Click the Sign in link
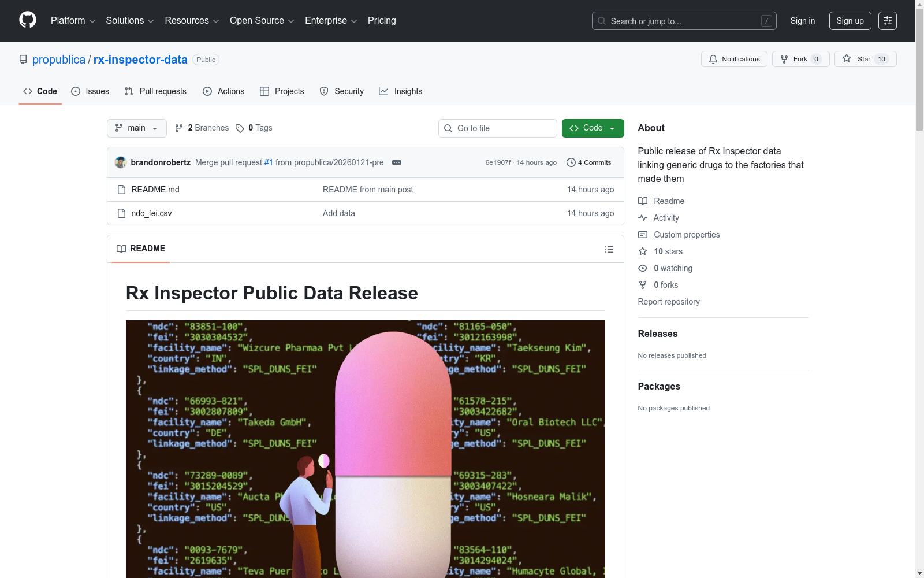This screenshot has width=924, height=578. click(803, 21)
